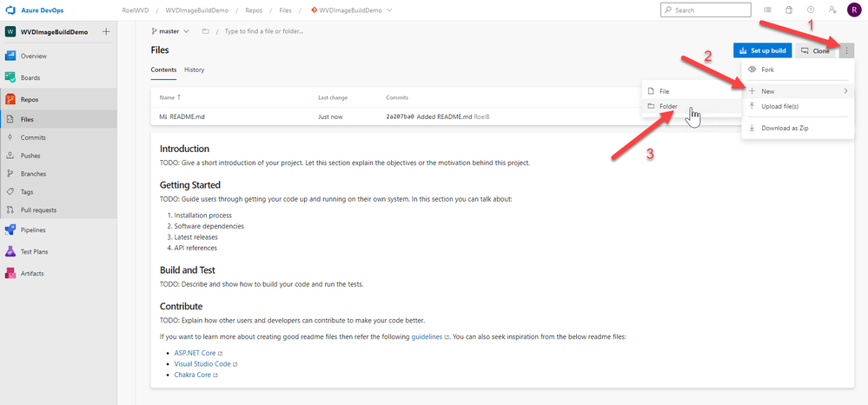
Task: Open the user profile avatar R
Action: point(853,10)
